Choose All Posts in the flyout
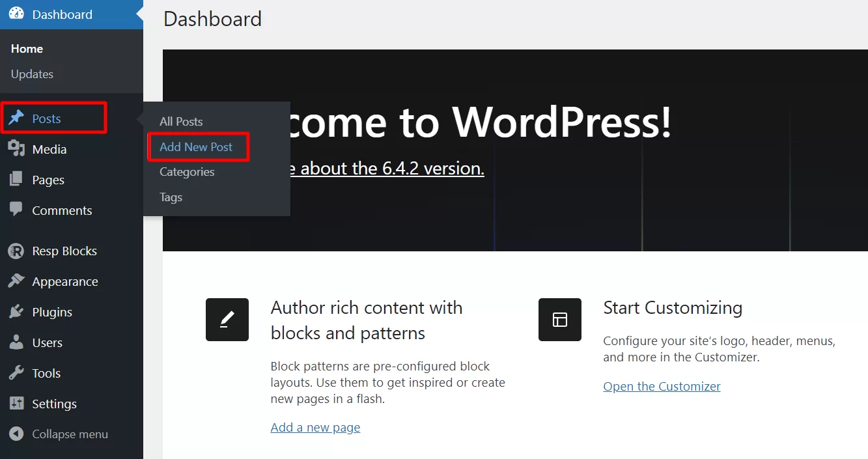The height and width of the screenshot is (459, 868). 181,121
